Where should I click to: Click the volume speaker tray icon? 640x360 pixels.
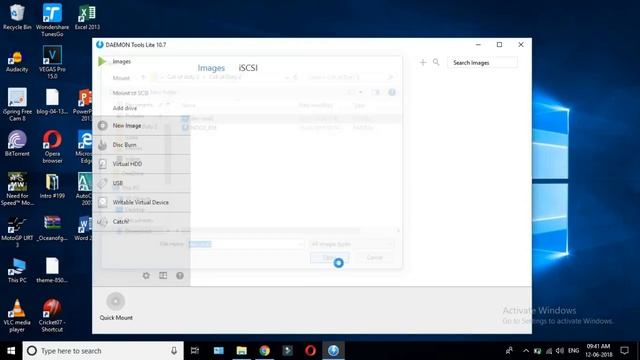560,351
